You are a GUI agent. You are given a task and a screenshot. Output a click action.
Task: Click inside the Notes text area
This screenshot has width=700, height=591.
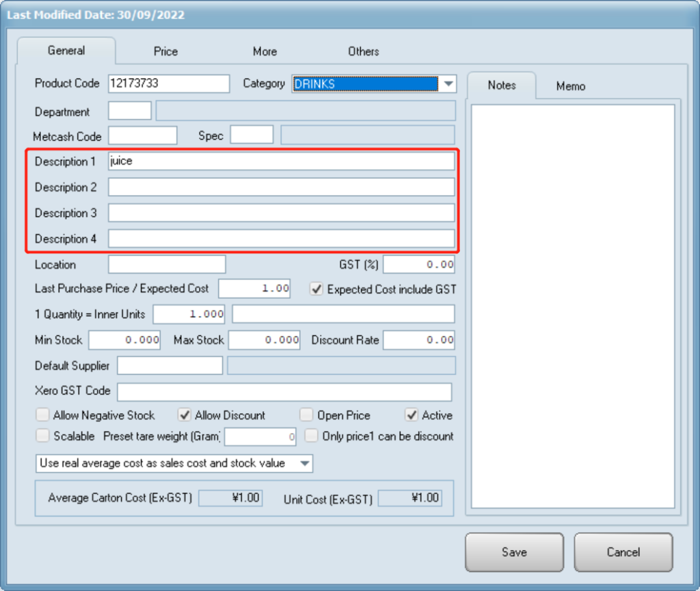click(x=572, y=305)
